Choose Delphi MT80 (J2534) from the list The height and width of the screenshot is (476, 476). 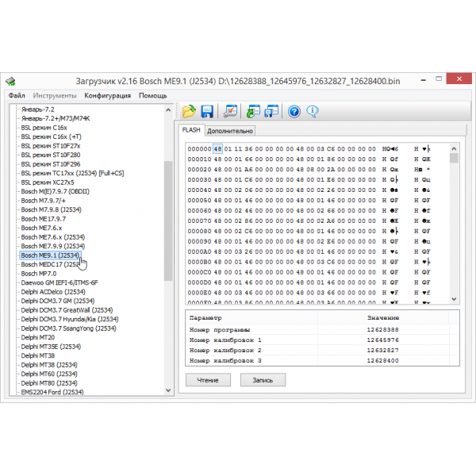50,383
